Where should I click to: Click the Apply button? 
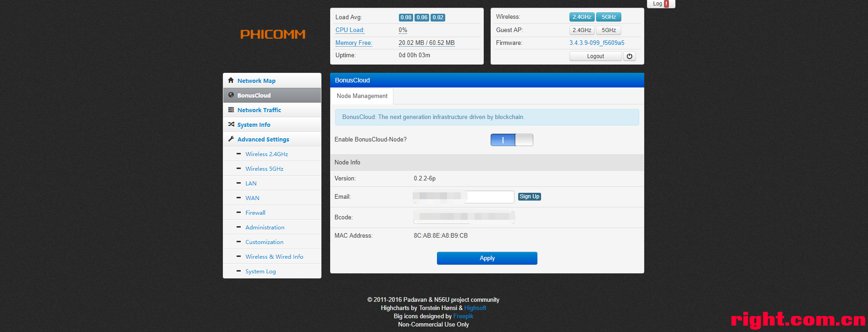click(x=487, y=258)
